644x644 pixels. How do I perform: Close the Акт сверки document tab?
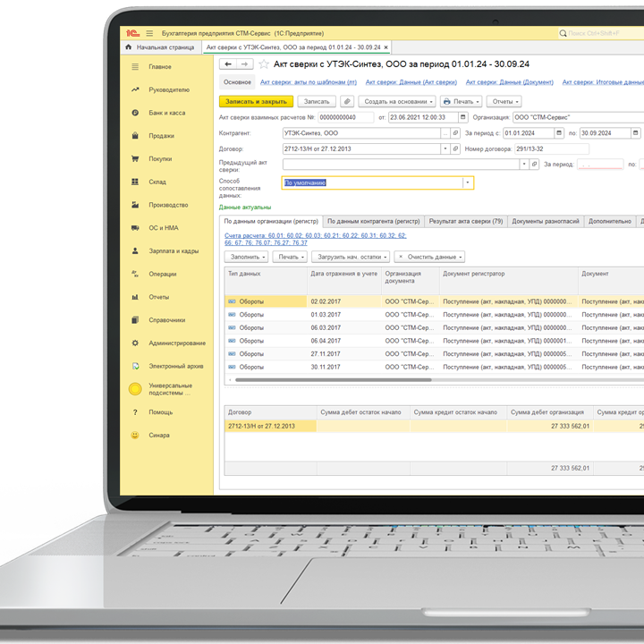pyautogui.click(x=386, y=47)
